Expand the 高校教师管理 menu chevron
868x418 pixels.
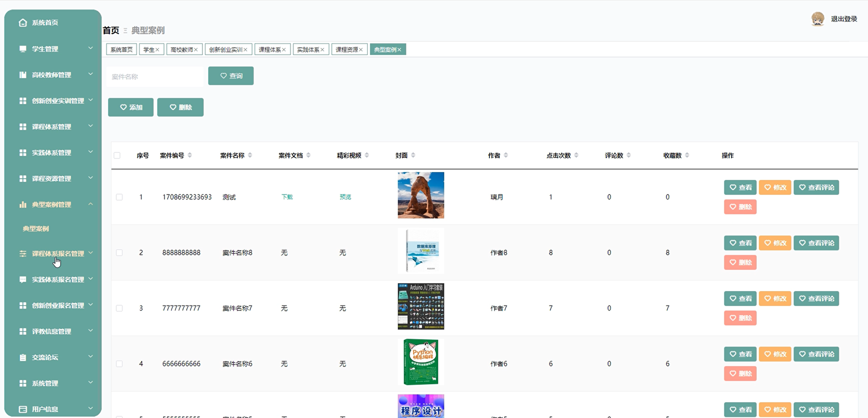point(90,74)
